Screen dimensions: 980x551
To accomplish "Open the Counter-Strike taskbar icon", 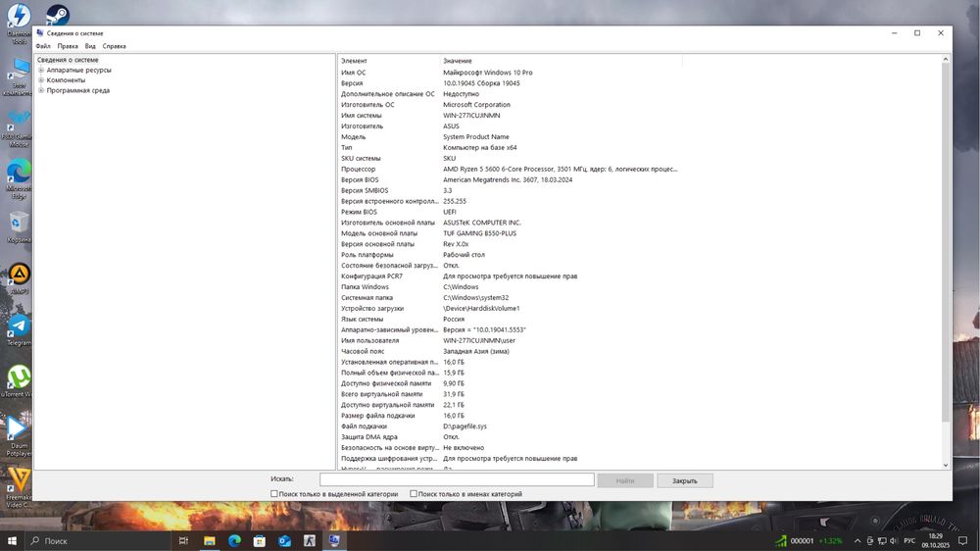I will [310, 540].
